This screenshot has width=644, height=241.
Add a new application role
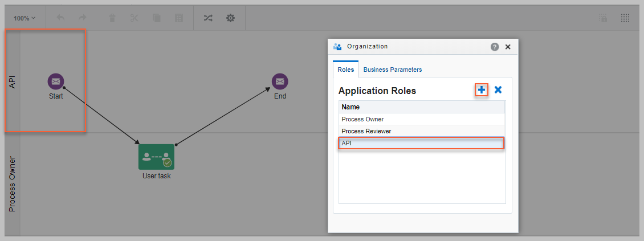point(482,90)
